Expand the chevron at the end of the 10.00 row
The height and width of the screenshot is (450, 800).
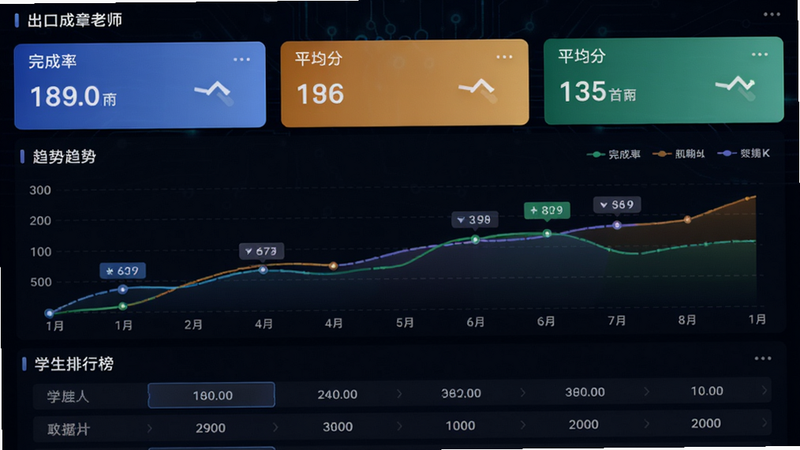pyautogui.click(x=764, y=390)
